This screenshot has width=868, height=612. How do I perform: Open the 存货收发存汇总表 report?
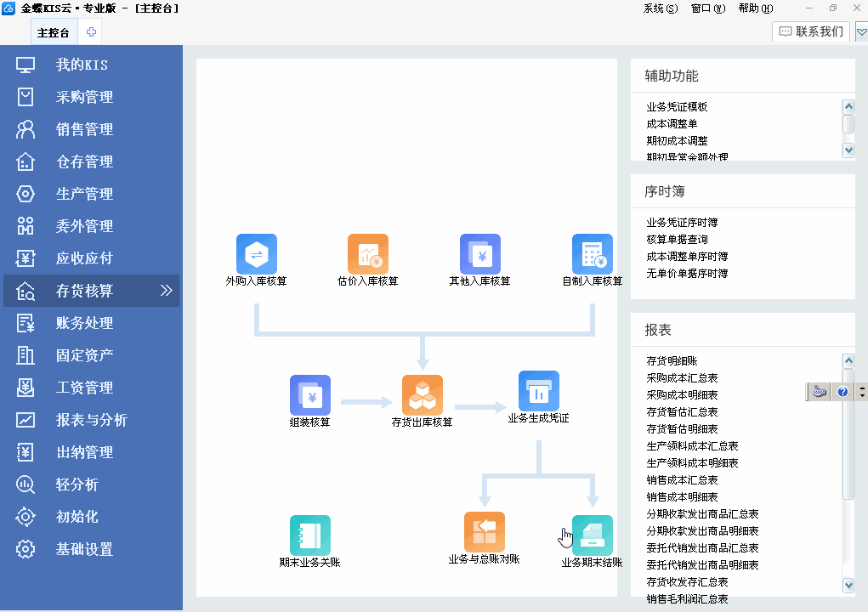click(687, 582)
